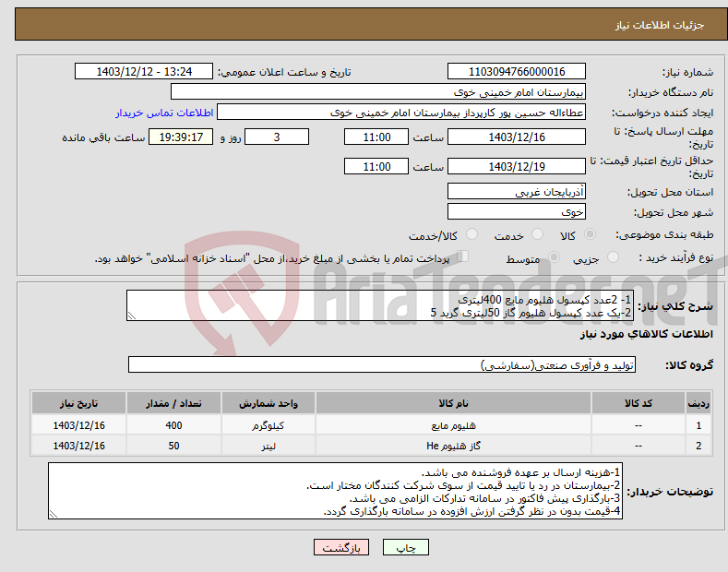The image size is (728, 572).
Task: Click the quantity cell 50
Action: tap(173, 446)
